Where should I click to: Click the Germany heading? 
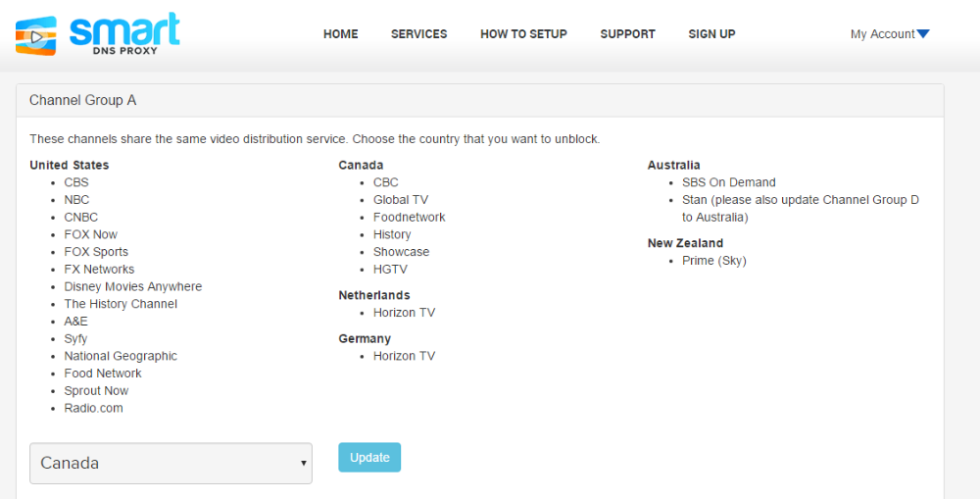point(365,339)
